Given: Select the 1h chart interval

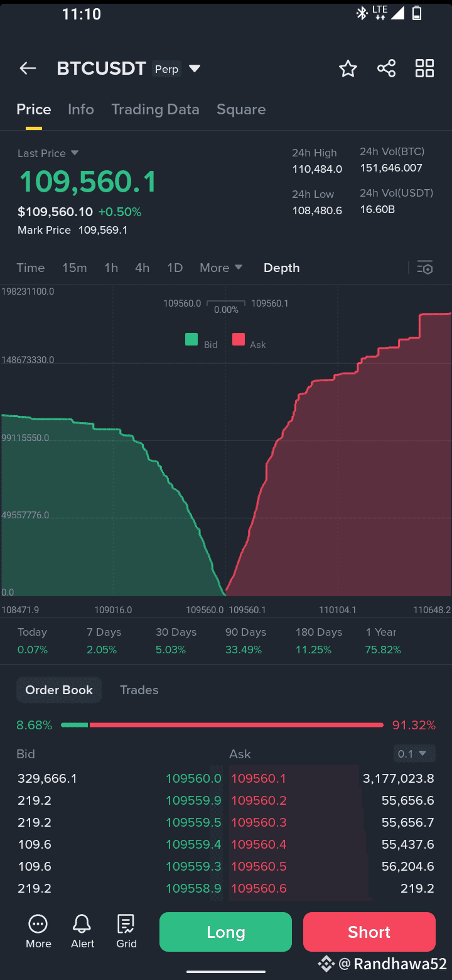Looking at the screenshot, I should (x=111, y=268).
